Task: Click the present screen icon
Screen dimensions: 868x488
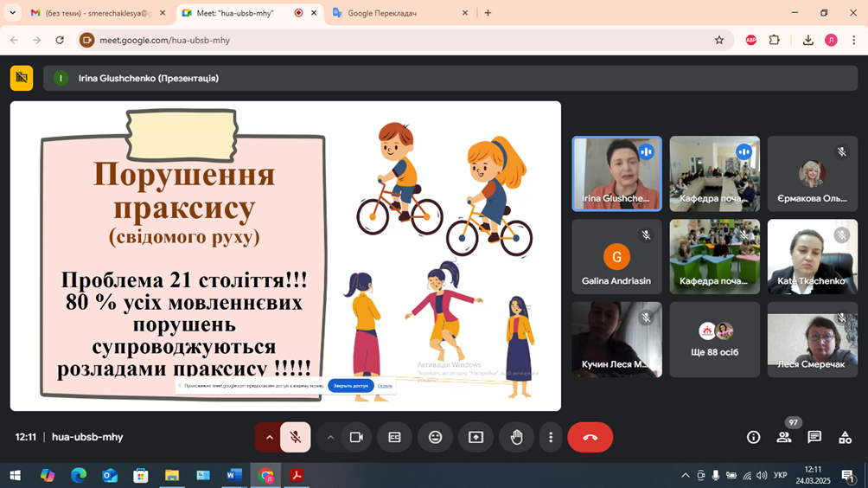Action: pos(475,438)
